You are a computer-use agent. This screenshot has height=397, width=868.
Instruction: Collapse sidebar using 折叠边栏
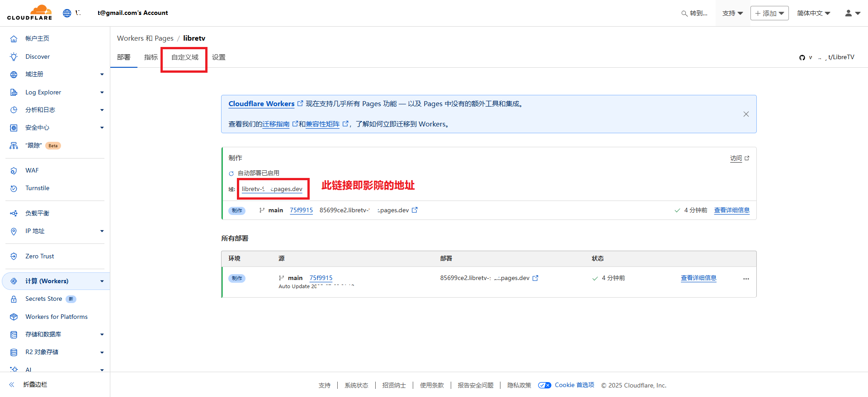coord(35,384)
